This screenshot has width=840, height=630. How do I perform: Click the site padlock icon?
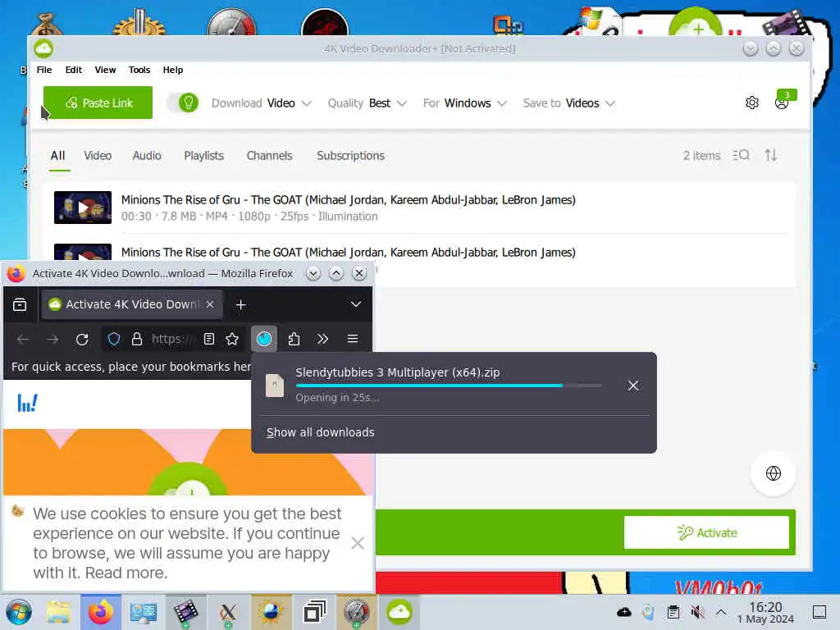(x=137, y=339)
